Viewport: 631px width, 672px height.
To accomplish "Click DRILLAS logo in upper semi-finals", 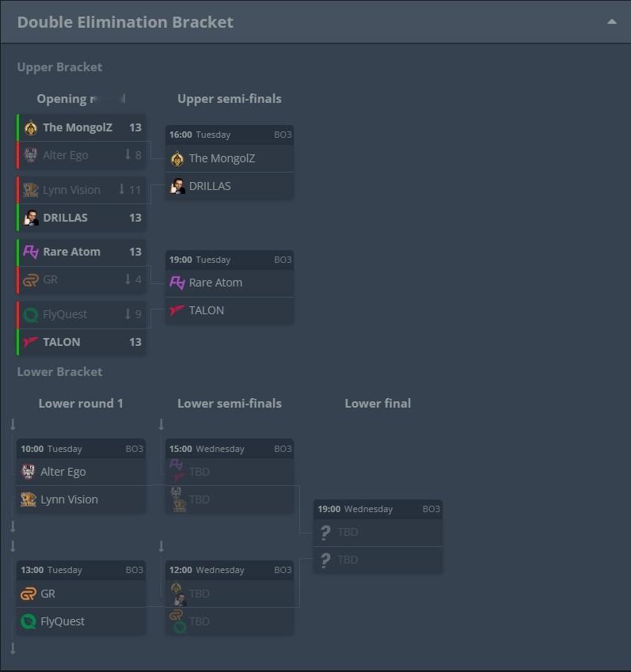I will 177,187.
